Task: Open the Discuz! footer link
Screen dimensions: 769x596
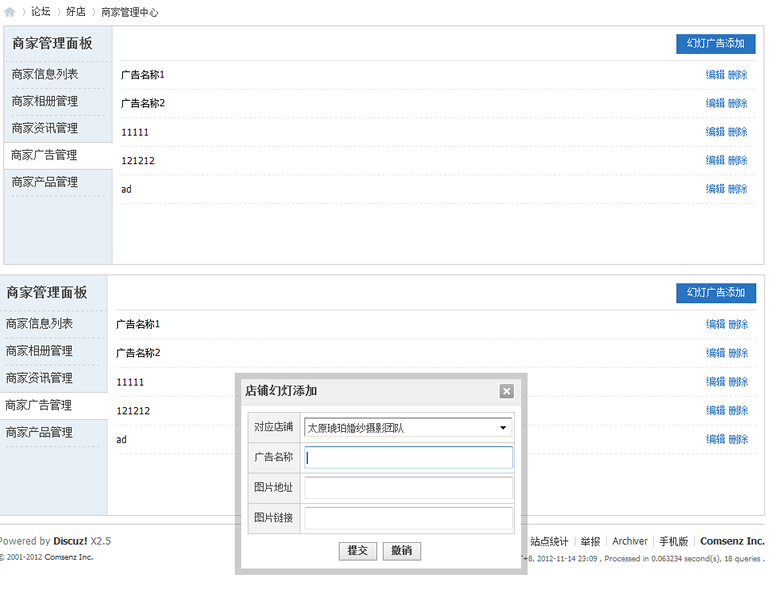Action: click(70, 541)
